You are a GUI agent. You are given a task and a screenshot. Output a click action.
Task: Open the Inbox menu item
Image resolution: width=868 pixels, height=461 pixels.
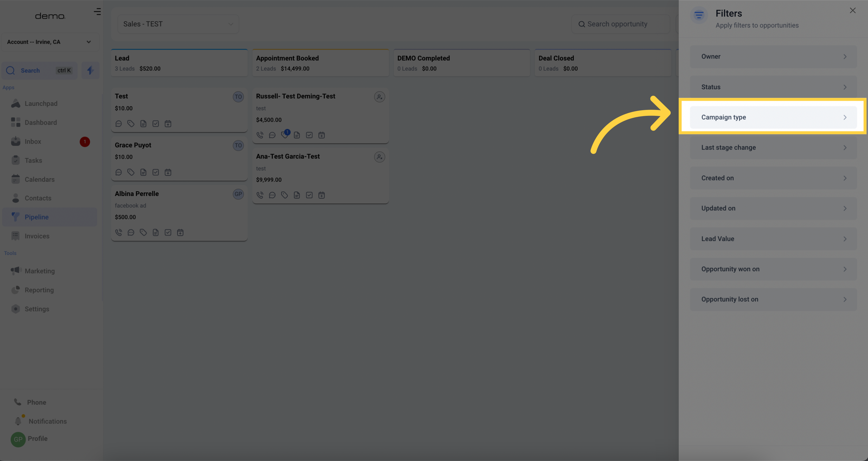click(x=33, y=141)
